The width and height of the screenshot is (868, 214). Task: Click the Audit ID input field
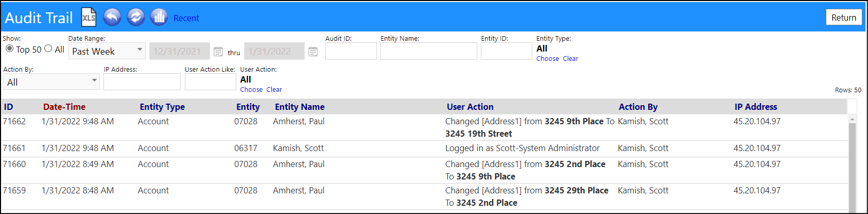click(x=351, y=51)
